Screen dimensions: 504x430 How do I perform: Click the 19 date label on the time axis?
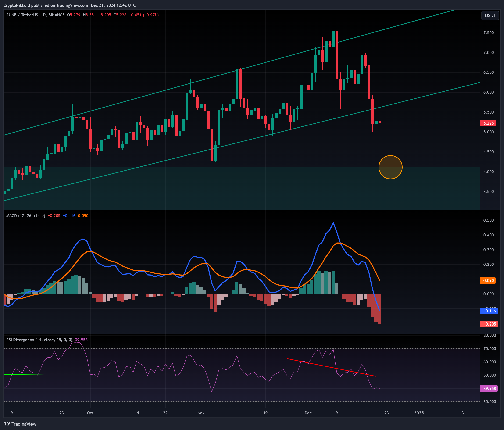tap(265, 413)
